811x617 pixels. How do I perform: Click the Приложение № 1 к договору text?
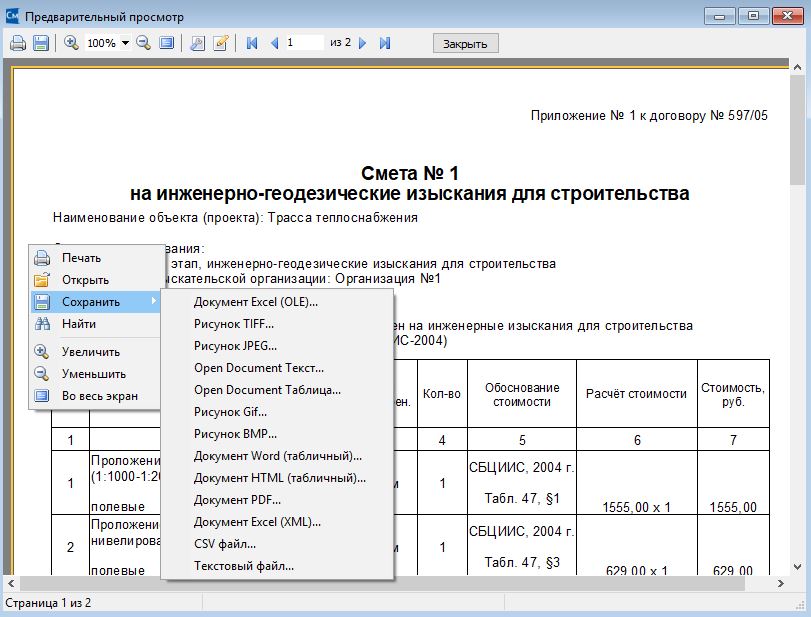(x=649, y=115)
